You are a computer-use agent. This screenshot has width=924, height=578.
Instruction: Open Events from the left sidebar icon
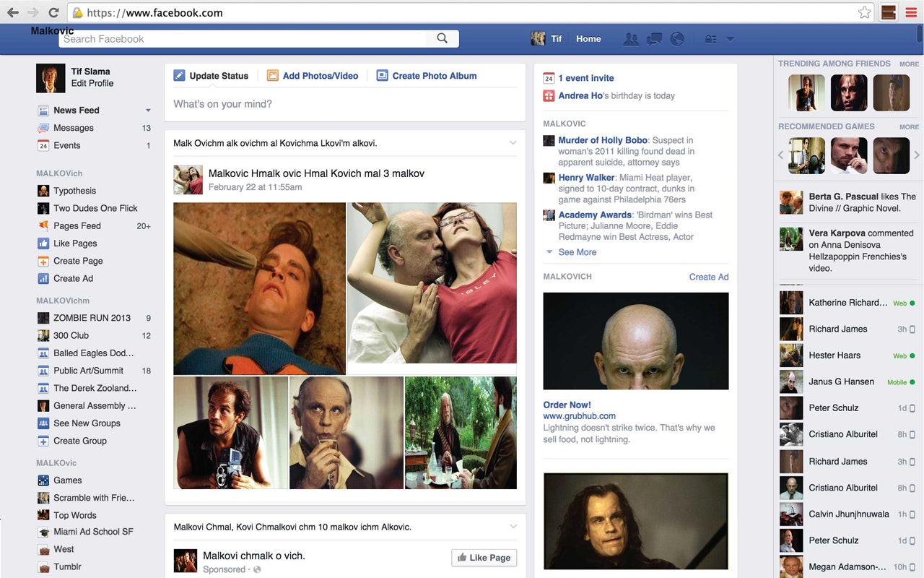44,145
